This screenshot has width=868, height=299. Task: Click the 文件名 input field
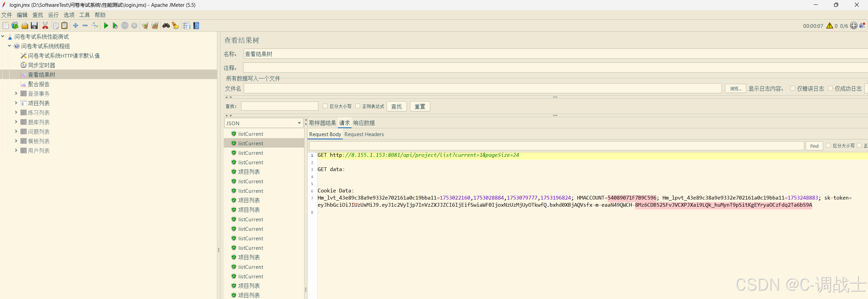coord(482,89)
